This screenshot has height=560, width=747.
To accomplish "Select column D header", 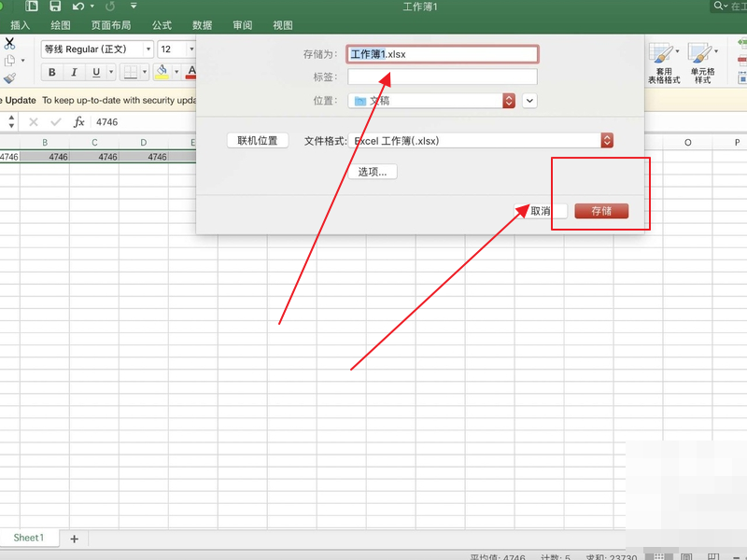I will point(144,143).
